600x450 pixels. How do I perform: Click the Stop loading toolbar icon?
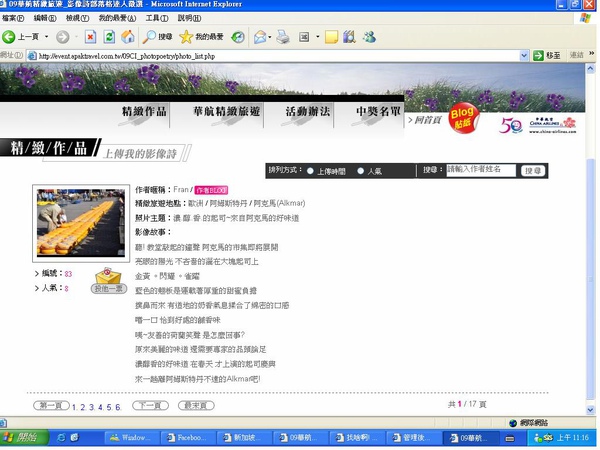click(90, 37)
